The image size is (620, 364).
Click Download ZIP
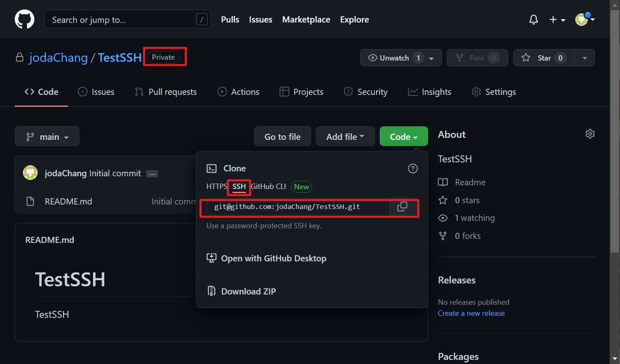pyautogui.click(x=241, y=291)
